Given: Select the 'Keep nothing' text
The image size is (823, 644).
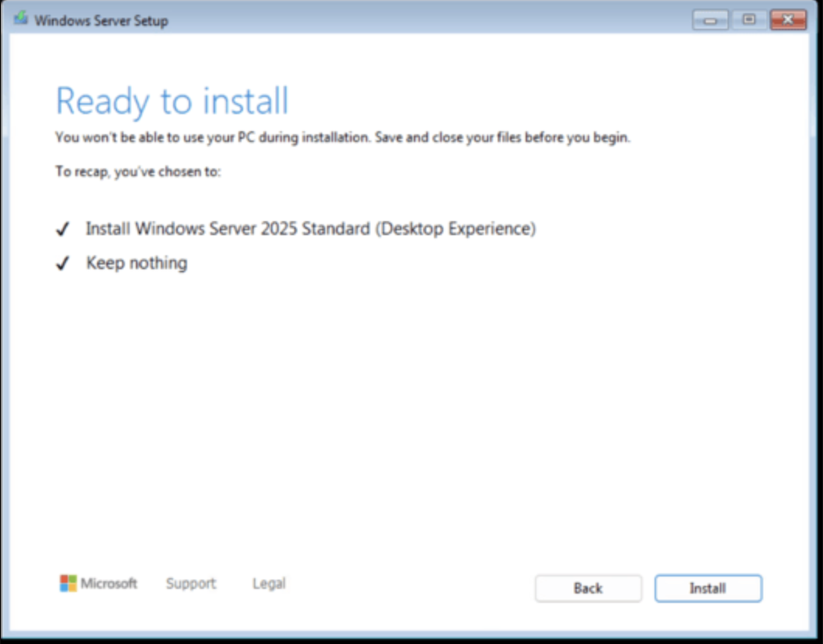Looking at the screenshot, I should point(137,263).
